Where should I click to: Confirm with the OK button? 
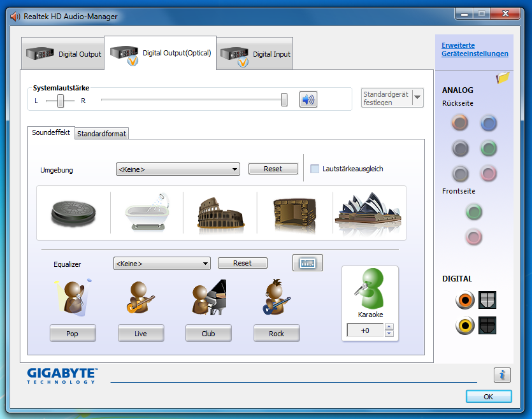tap(489, 397)
